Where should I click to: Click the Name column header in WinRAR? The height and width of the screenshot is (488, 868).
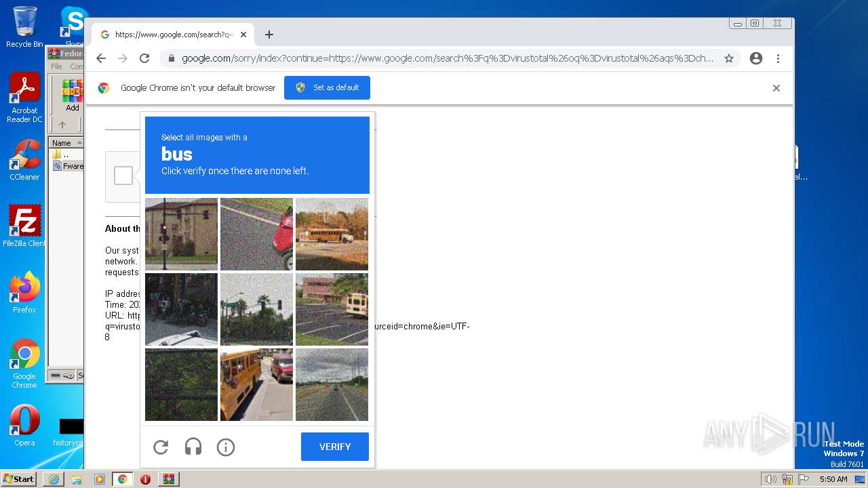point(66,142)
